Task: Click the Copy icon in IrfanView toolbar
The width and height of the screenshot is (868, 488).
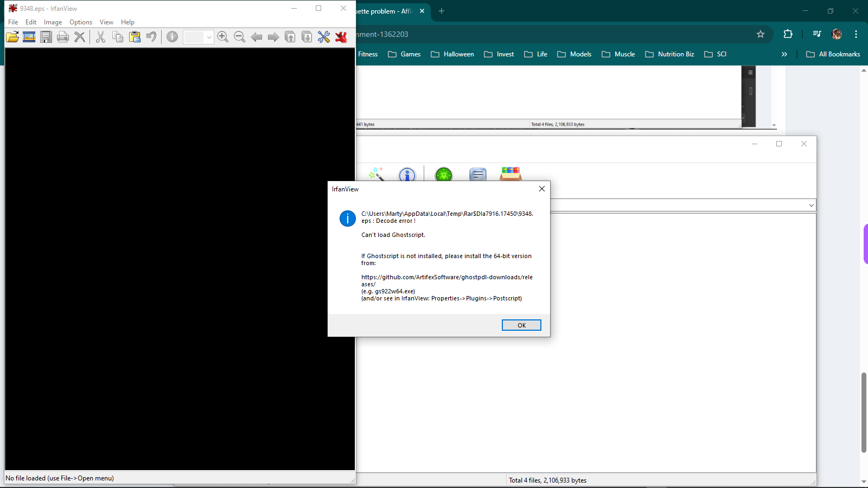Action: click(x=118, y=37)
